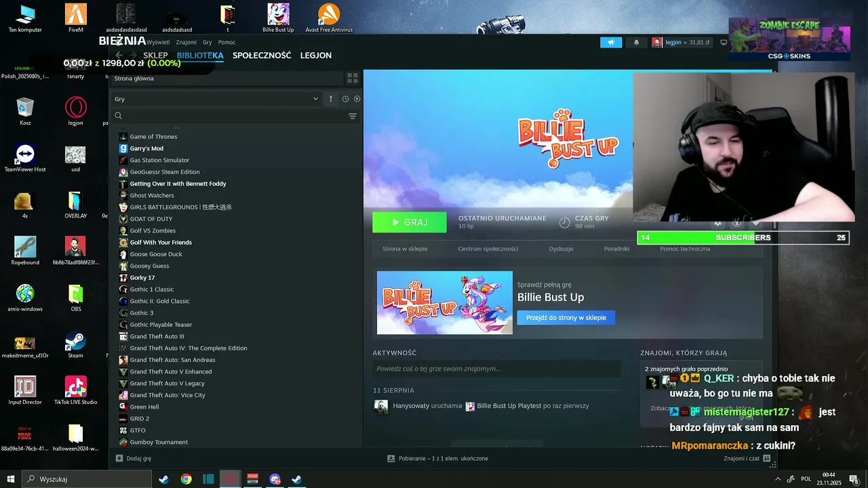This screenshot has height=488, width=868.
Task: Open the legjon account dropdown
Action: pos(682,42)
